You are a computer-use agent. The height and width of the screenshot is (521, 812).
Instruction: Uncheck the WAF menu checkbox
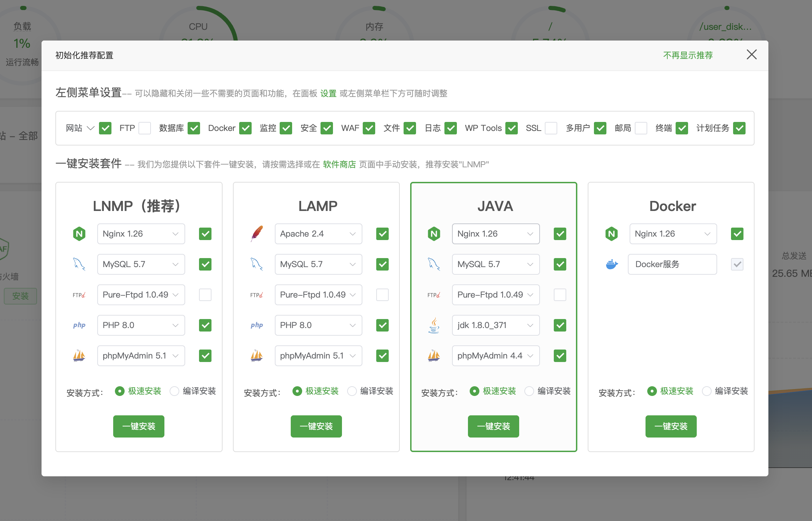click(x=369, y=128)
